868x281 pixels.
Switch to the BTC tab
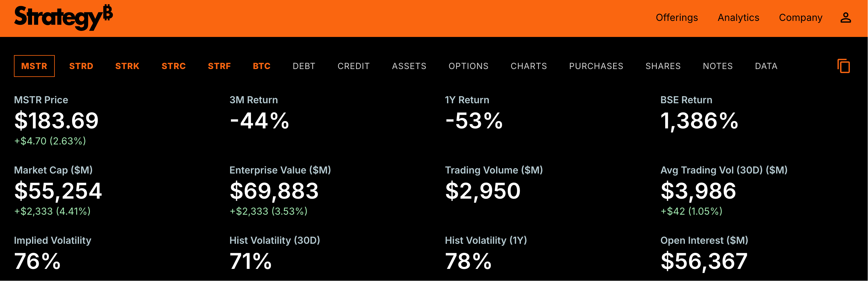click(x=262, y=66)
